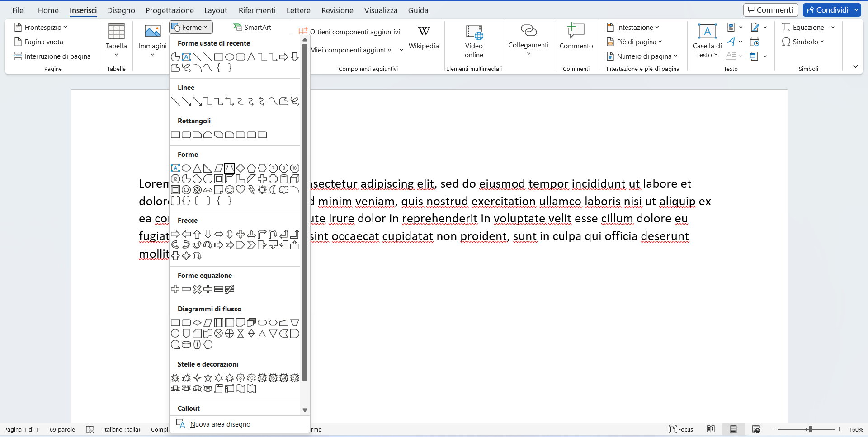Select the oval shape under Forme
This screenshot has height=437, width=868.
click(x=186, y=168)
